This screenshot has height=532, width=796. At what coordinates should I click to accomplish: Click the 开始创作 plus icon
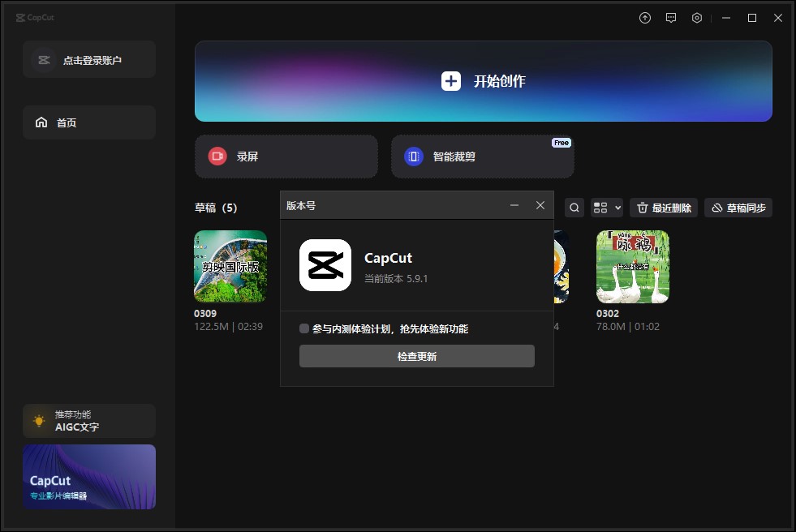451,81
